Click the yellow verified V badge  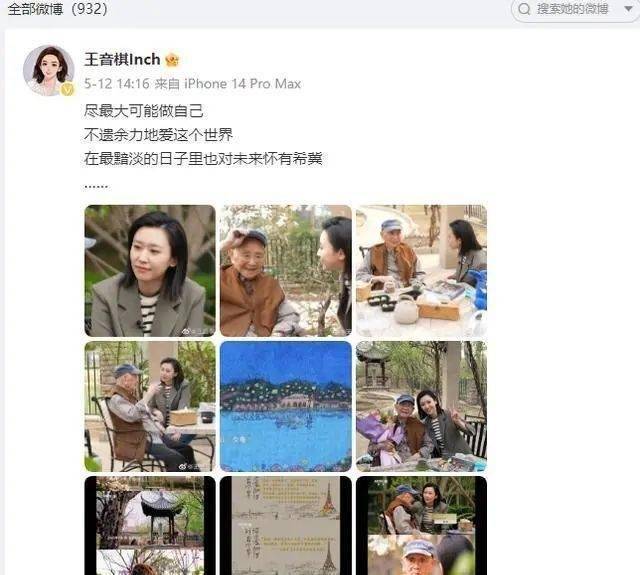pyautogui.click(x=67, y=89)
